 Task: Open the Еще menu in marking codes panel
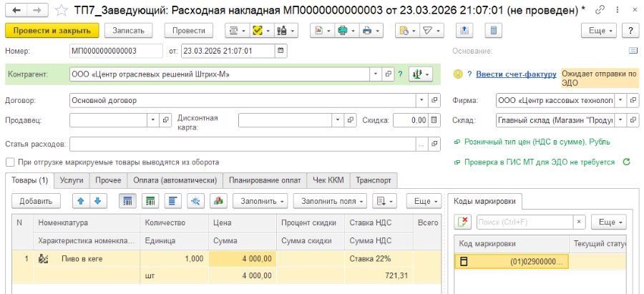click(609, 222)
